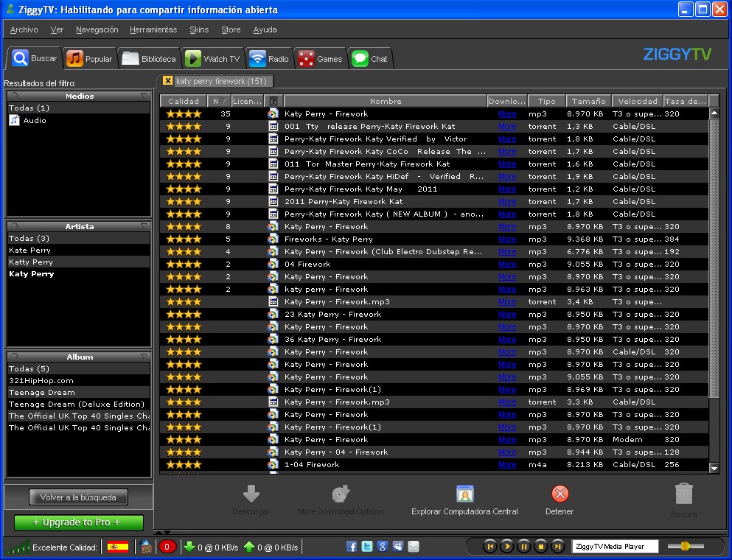The image size is (732, 560).
Task: Click More link for 1-04 Firework row
Action: [507, 464]
